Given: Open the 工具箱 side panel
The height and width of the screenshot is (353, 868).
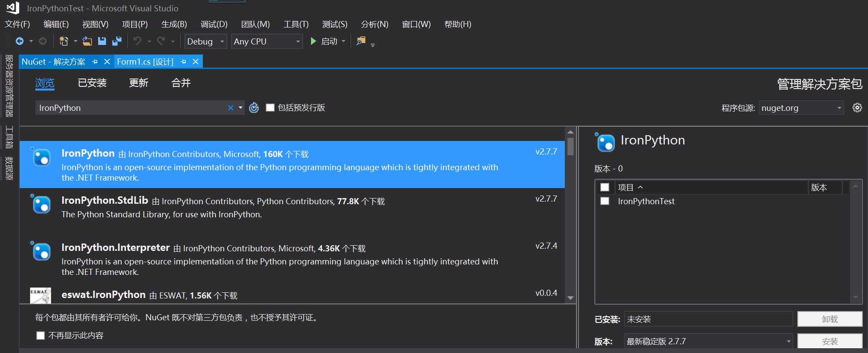Looking at the screenshot, I should (x=9, y=137).
